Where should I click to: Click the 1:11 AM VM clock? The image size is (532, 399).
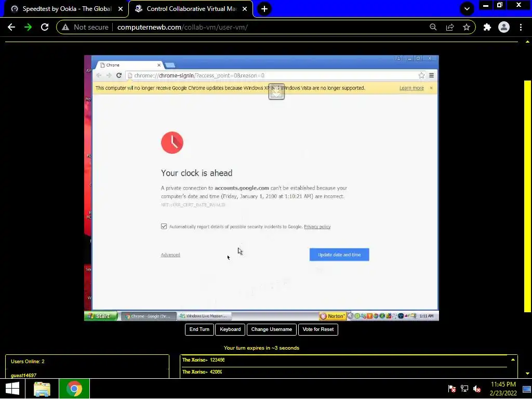pyautogui.click(x=427, y=316)
